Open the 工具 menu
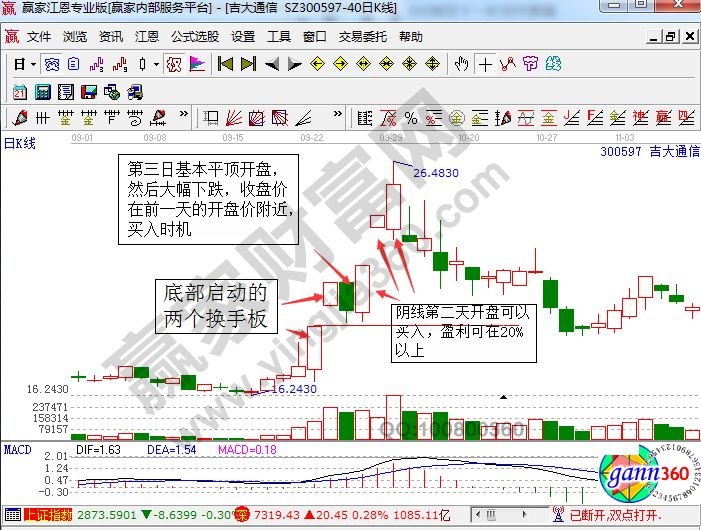Image resolution: width=701 pixels, height=530 pixels. coord(279,37)
